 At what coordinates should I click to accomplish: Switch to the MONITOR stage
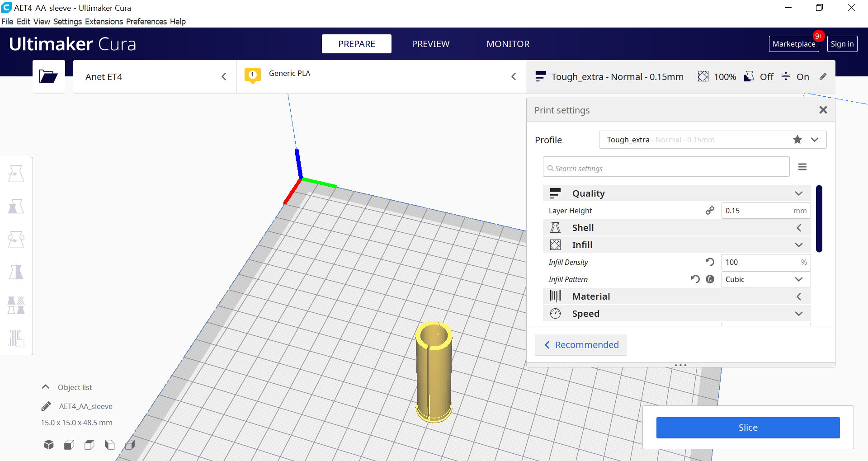(x=508, y=44)
